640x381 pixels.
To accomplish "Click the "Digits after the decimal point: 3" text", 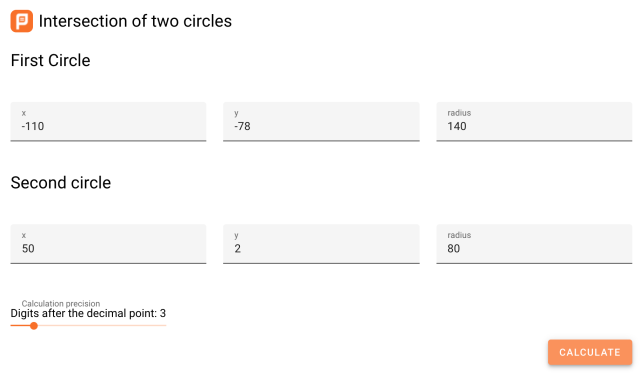I will click(88, 314).
